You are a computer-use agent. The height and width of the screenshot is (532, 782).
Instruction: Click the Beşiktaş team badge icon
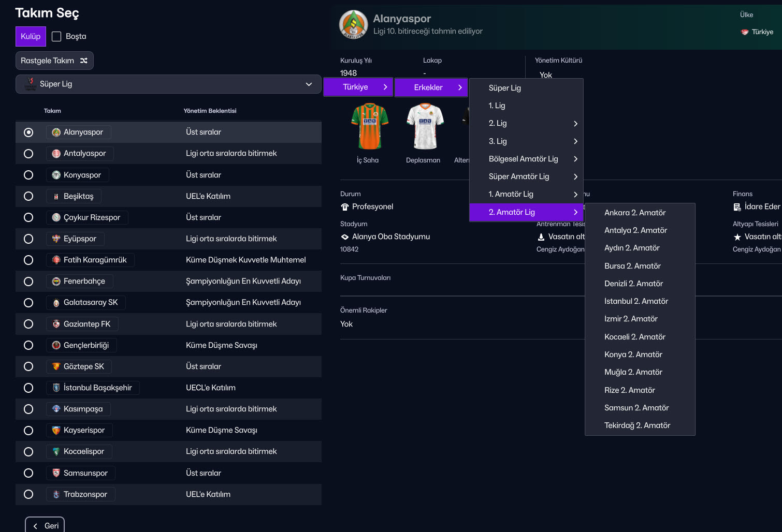(56, 197)
